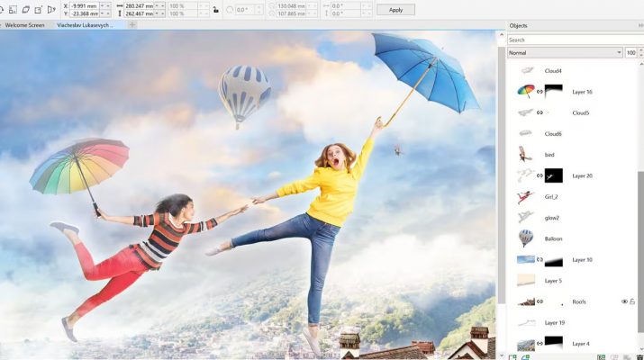Collapse the Objects docker using the top-right arrows

tap(640, 25)
